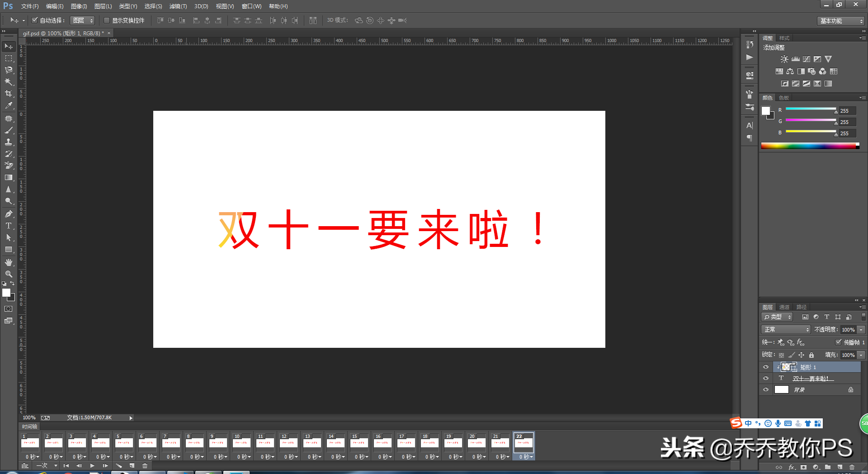This screenshot has width=868, height=474.
Task: Toggle the 传播帧 1 checkbox
Action: (838, 342)
